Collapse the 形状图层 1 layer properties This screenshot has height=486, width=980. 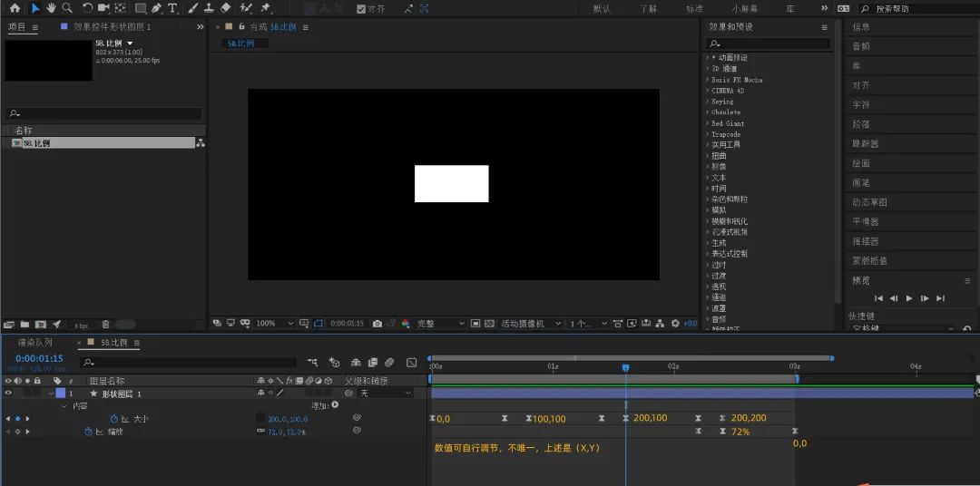click(52, 394)
